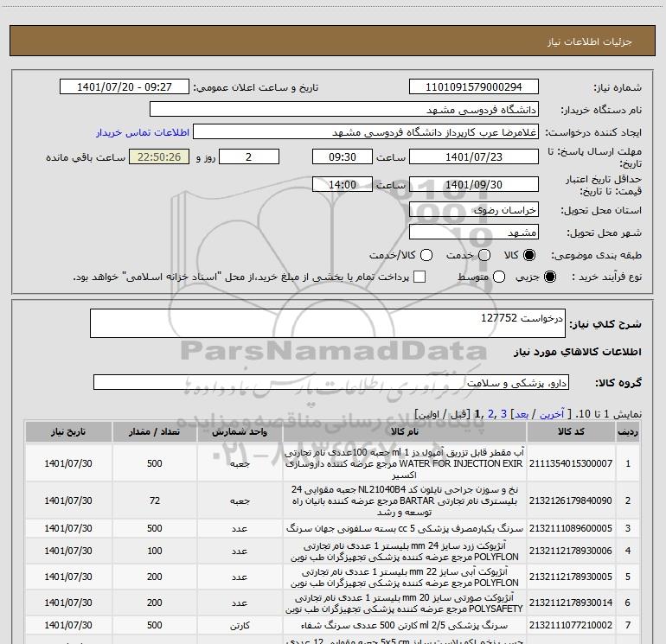This screenshot has width=666, height=644.
Task: Select the متوسط purchase type radio
Action: tap(499, 277)
